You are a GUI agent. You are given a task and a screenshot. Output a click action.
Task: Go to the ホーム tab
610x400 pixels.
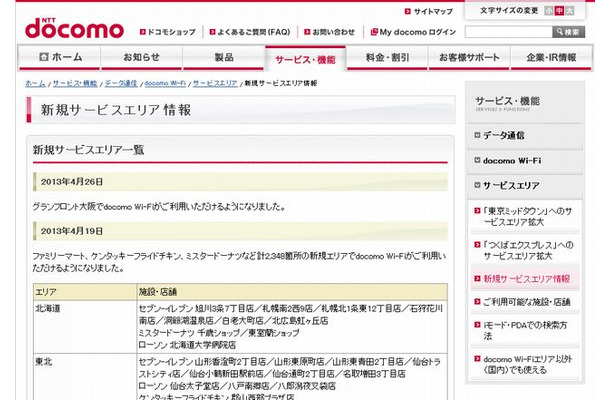click(59, 57)
